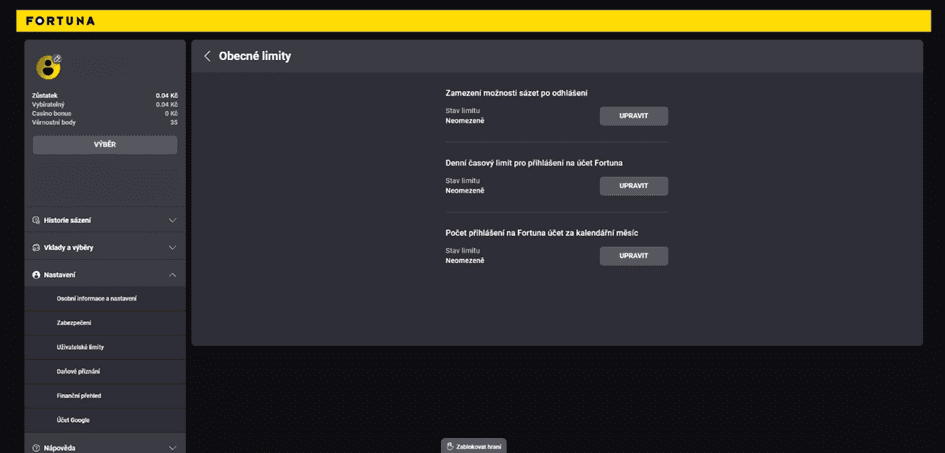Click the hand icon on Zablokovat hraní
This screenshot has height=453, width=945.
(x=450, y=446)
